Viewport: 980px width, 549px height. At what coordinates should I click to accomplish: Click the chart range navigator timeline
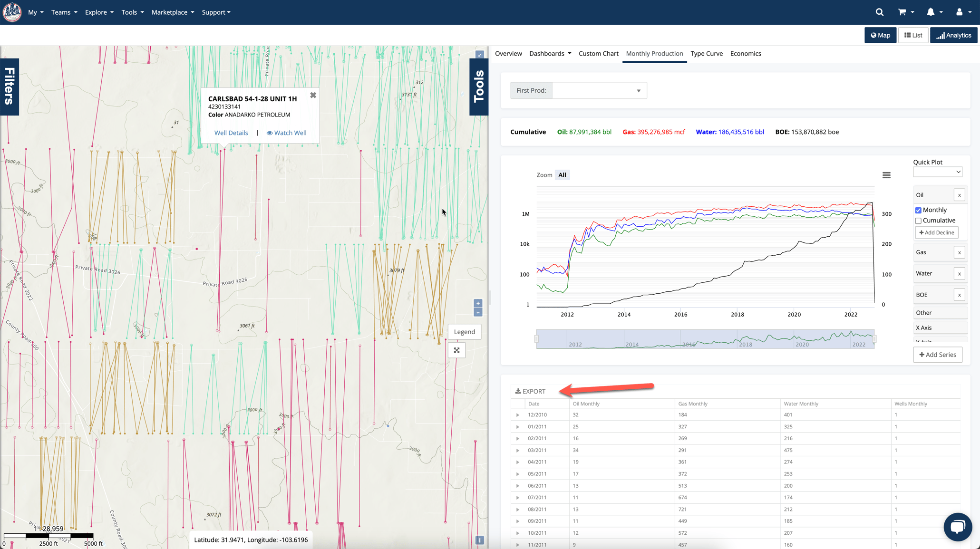[x=705, y=339]
